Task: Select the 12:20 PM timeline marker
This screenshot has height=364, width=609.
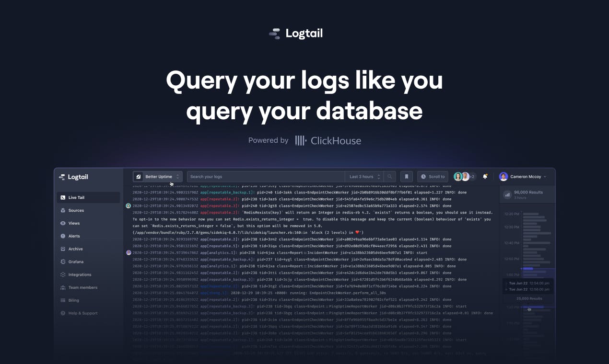Action: (512, 214)
